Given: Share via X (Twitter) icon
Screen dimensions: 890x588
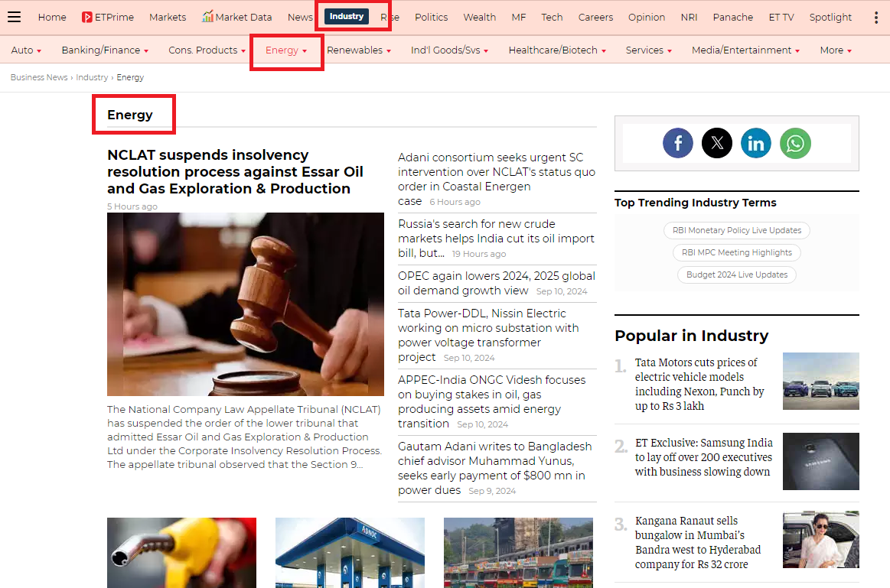Looking at the screenshot, I should (x=716, y=143).
